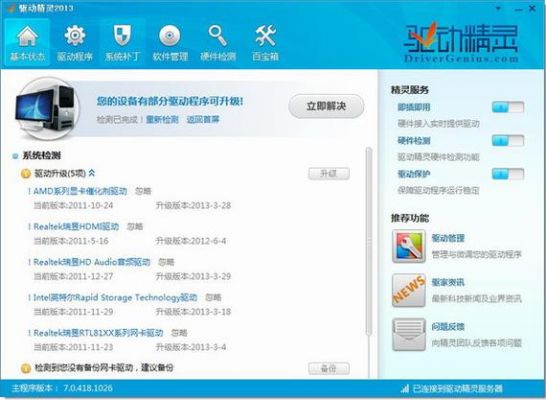This screenshot has height=400, width=546.
Task: Click AMD 升级版本:2013-3-28 text
Action: click(x=193, y=205)
